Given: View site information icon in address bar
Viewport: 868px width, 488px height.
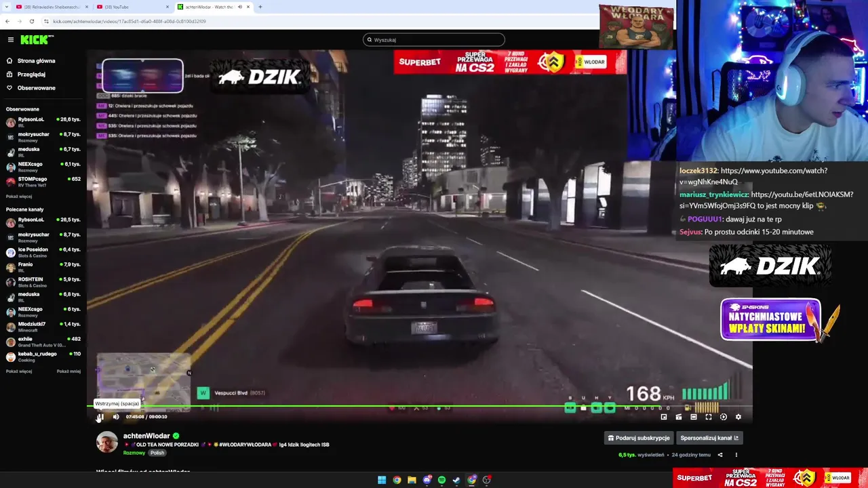Looking at the screenshot, I should [x=47, y=21].
